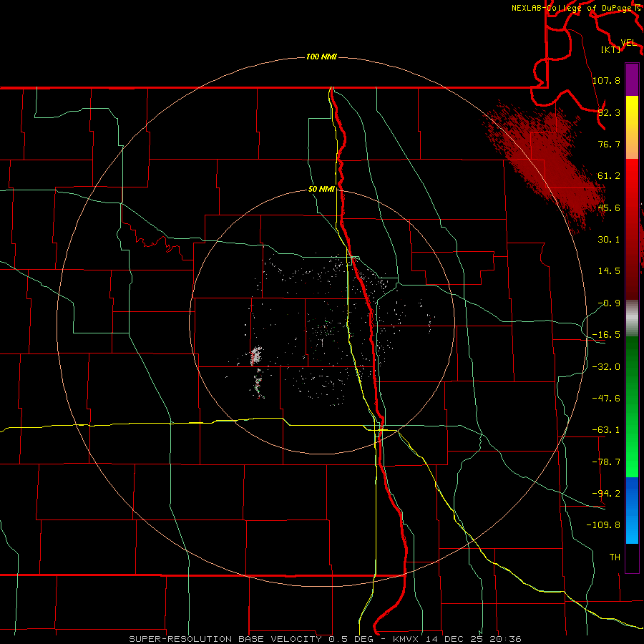Pick the gray near-zero segment of the color bar

coord(632,318)
